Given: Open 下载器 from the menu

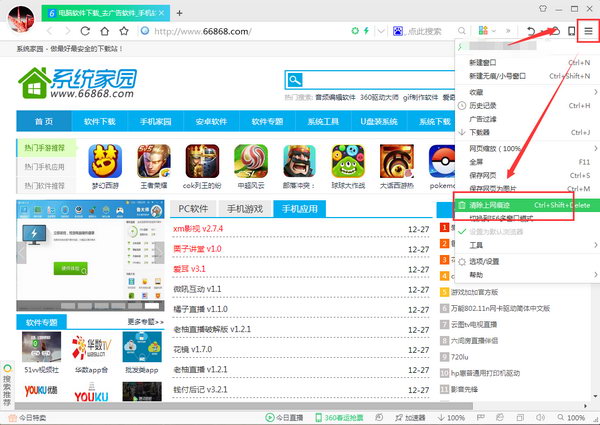Looking at the screenshot, I should [x=527, y=132].
